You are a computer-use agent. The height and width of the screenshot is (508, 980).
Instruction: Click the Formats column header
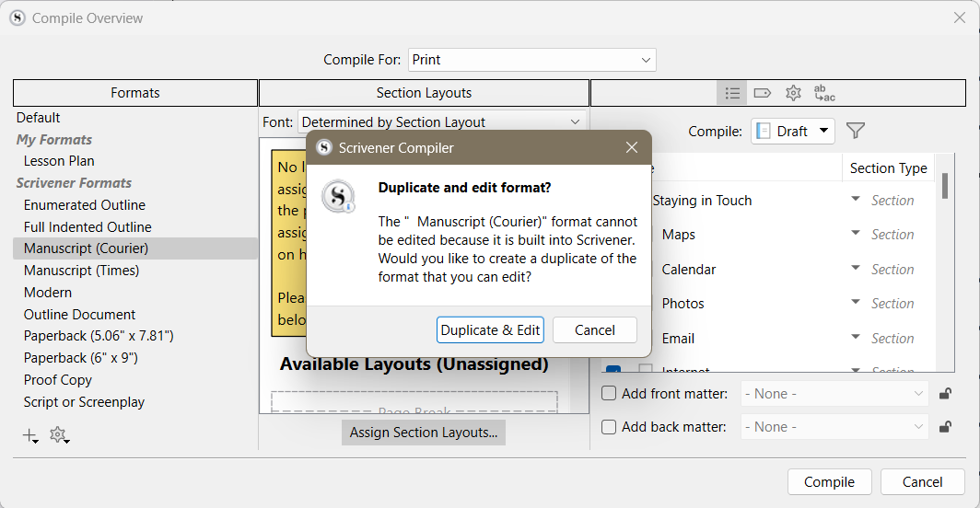tap(135, 93)
